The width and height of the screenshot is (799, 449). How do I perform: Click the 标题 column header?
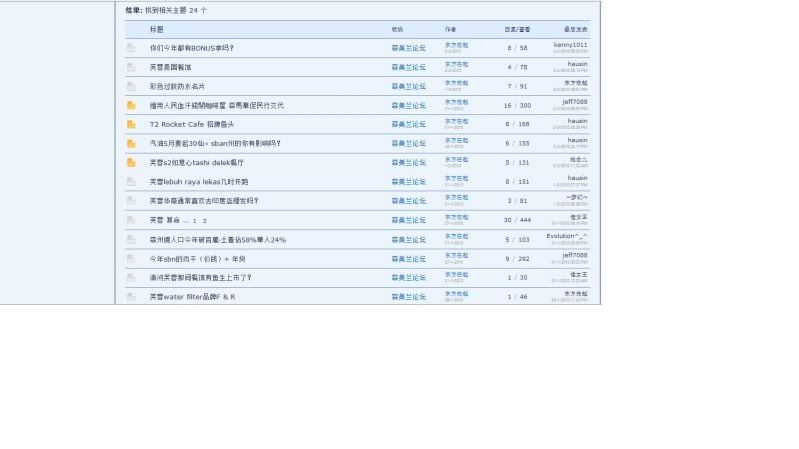click(157, 30)
